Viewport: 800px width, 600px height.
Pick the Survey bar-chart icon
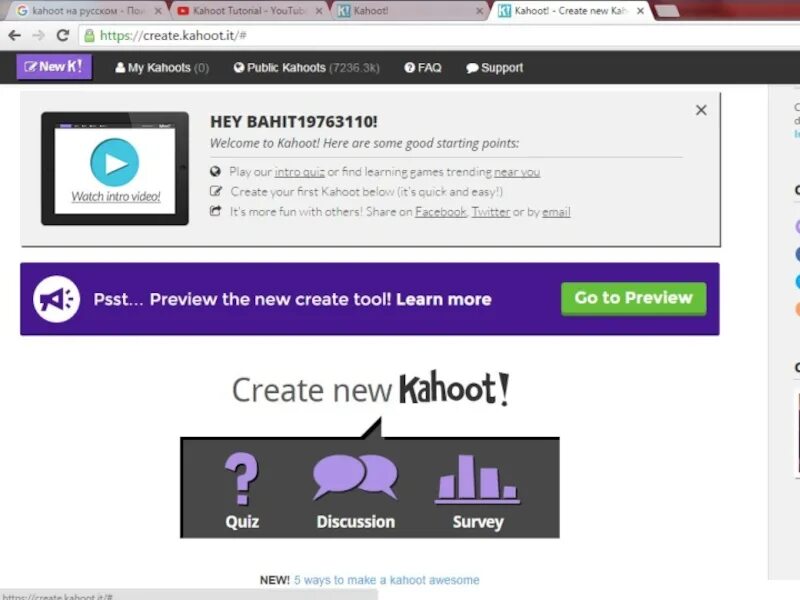tap(475, 480)
